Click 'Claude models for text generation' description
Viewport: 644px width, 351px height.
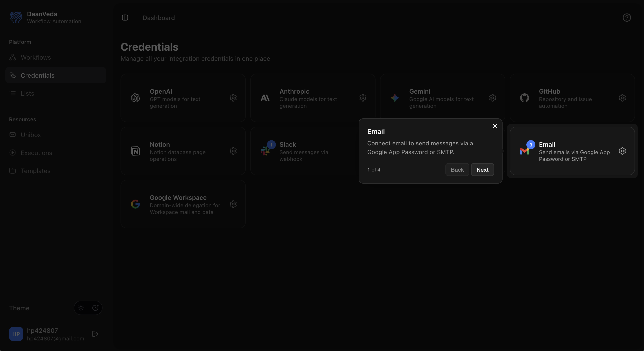(308, 102)
